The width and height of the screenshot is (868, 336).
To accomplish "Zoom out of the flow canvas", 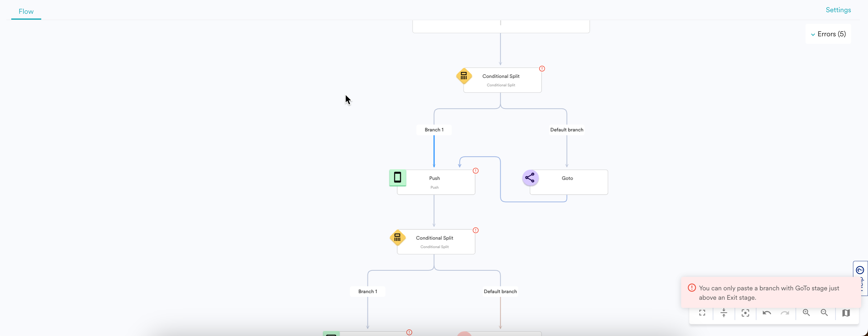I will 824,313.
